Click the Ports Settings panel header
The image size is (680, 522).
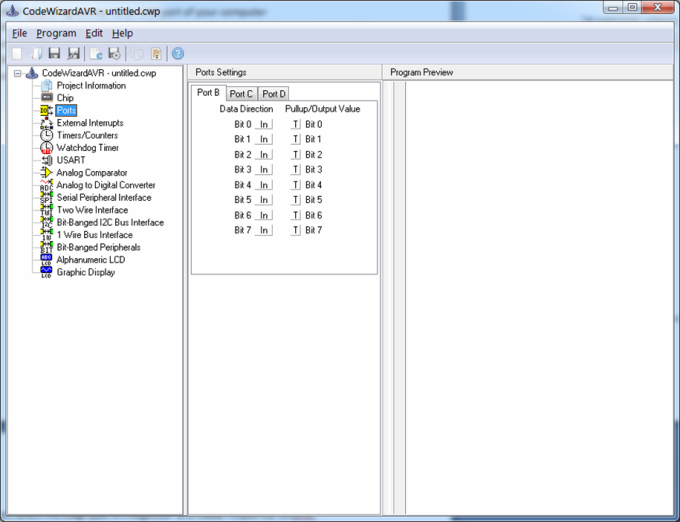284,72
